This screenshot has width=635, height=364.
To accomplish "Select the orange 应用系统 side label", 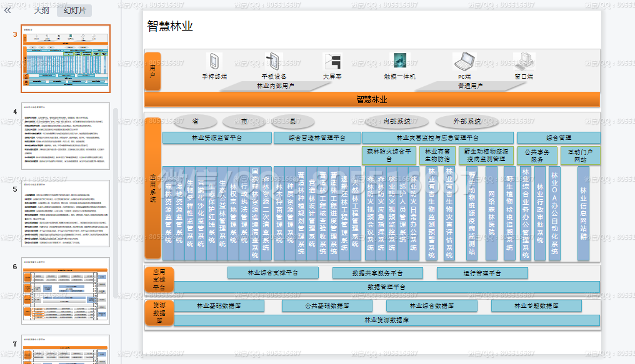I will click(x=153, y=189).
